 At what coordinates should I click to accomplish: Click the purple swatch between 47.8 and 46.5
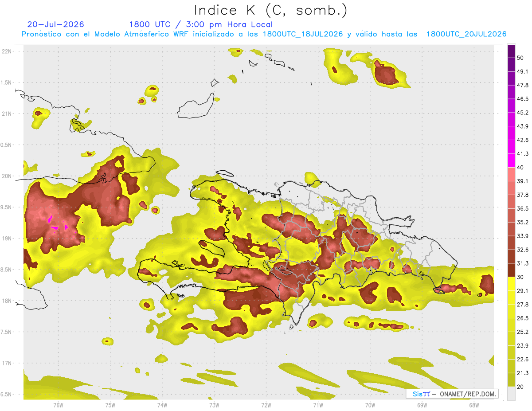(511, 92)
